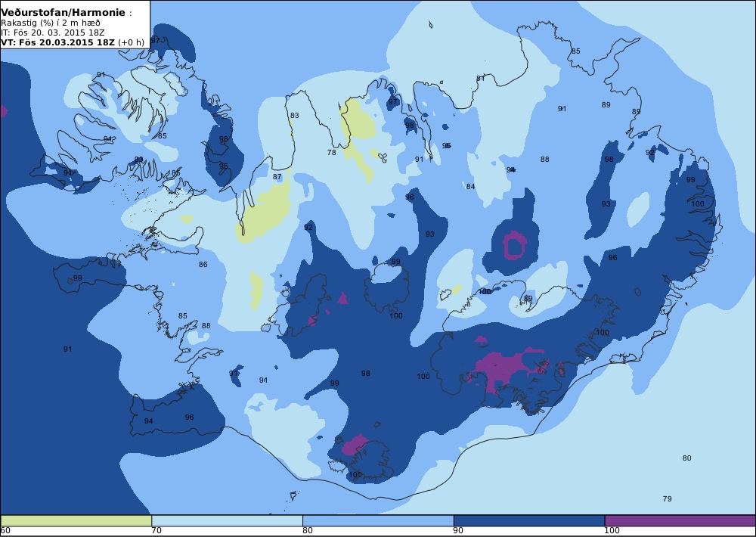Viewport: 756px width, 537px height.
Task: Click the legend scale label '70'
Action: click(x=156, y=531)
